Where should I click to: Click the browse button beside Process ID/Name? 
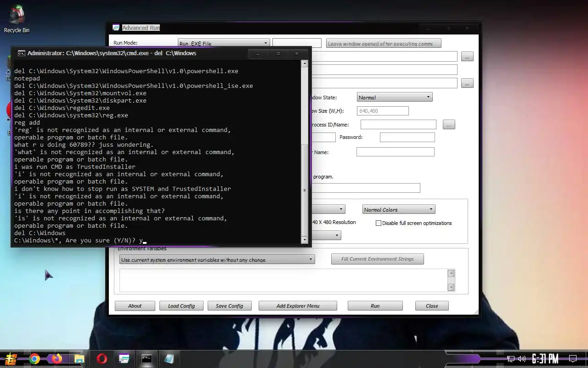click(x=449, y=125)
